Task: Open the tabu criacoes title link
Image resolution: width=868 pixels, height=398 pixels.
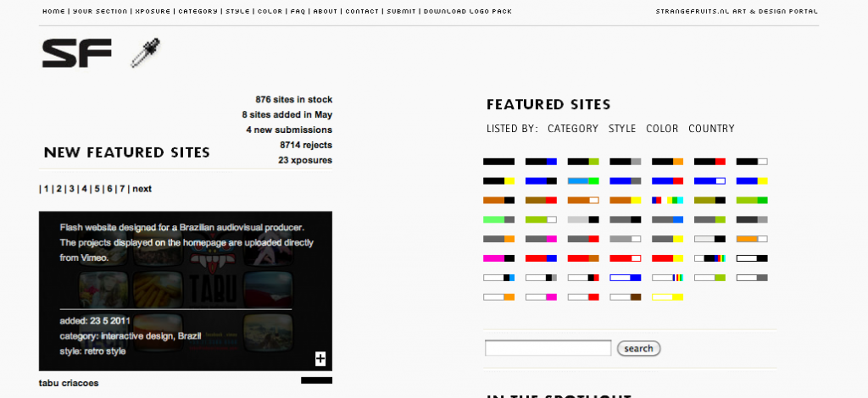Action: point(69,383)
